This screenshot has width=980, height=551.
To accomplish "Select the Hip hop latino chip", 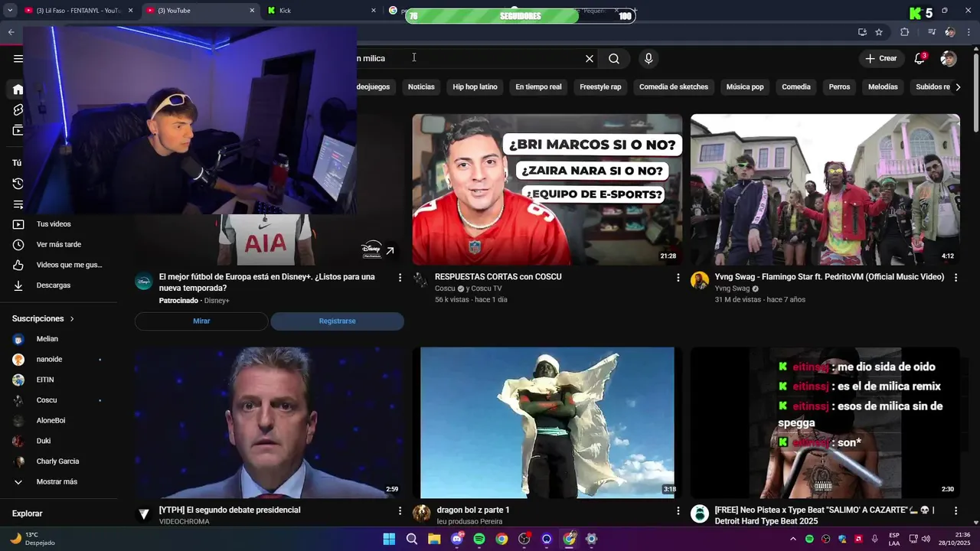I will point(475,87).
